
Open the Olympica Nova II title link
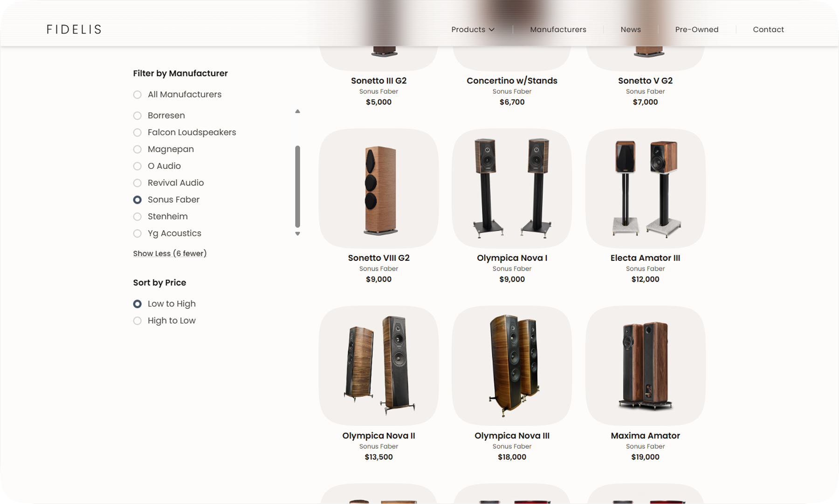(378, 436)
